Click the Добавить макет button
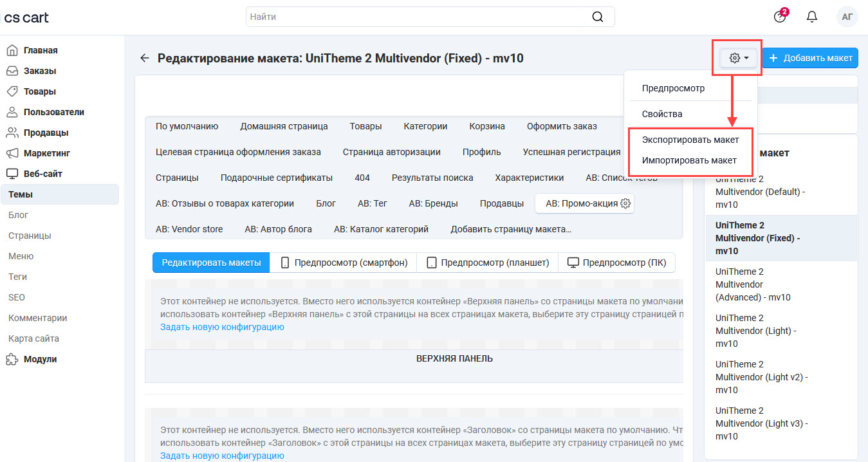 (x=810, y=57)
